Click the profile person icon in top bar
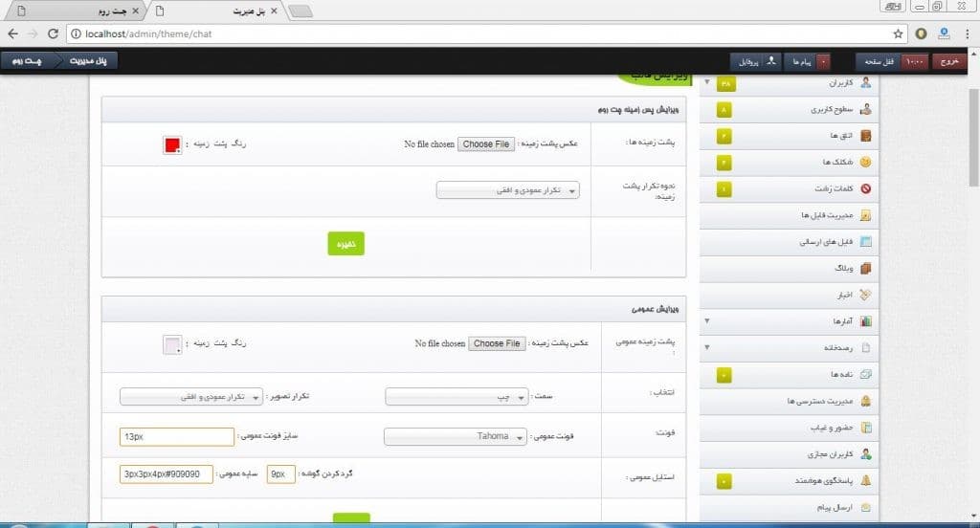The image size is (980, 528). tap(771, 60)
